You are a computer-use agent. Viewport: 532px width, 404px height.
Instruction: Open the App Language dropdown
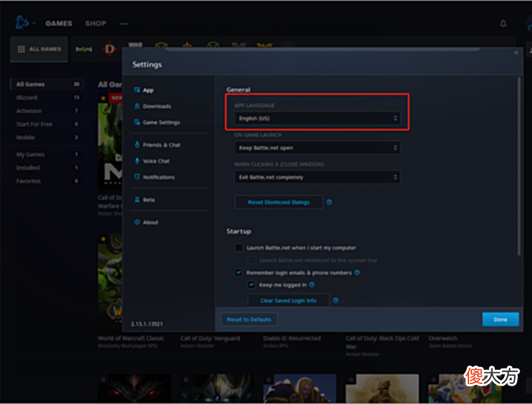317,118
